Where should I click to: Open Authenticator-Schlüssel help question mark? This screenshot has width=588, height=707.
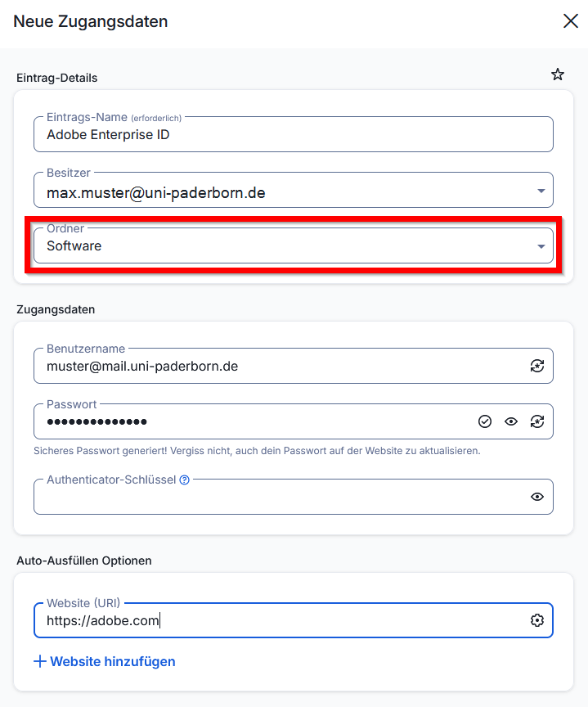click(x=185, y=480)
